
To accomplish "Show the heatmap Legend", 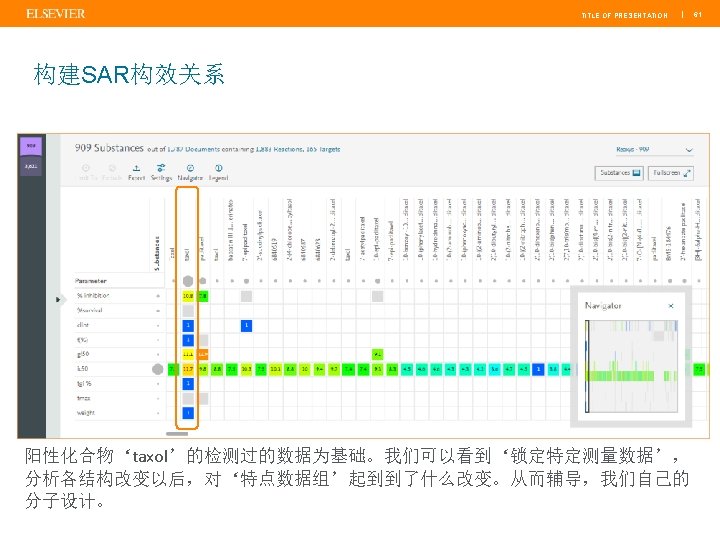I will (219, 172).
